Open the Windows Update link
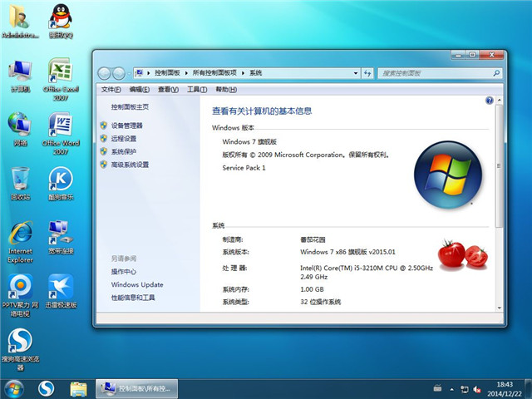 (137, 284)
